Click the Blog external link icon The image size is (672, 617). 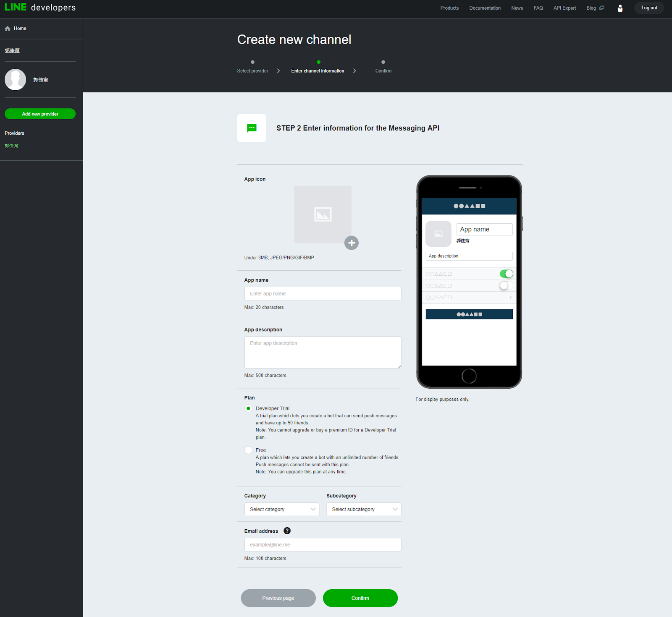pyautogui.click(x=601, y=8)
